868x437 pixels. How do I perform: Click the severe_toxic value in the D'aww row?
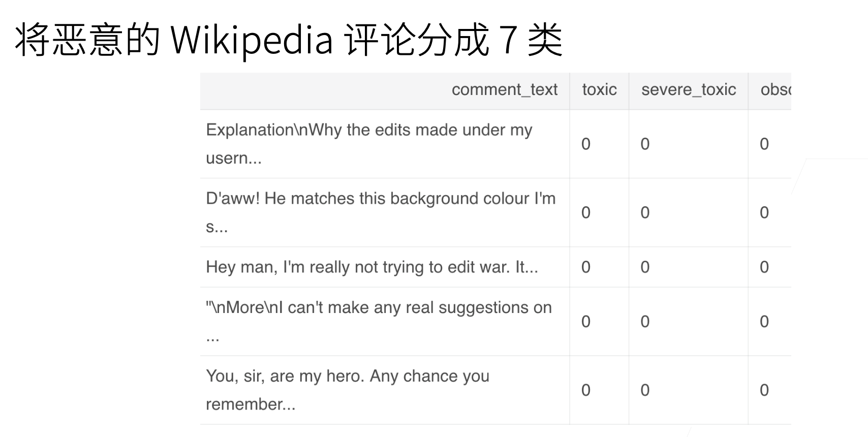click(x=645, y=212)
